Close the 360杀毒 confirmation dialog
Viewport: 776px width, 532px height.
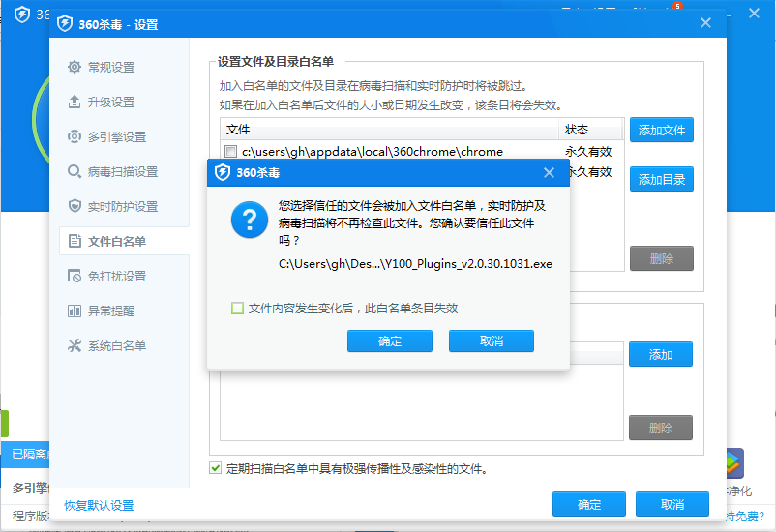coord(549,173)
